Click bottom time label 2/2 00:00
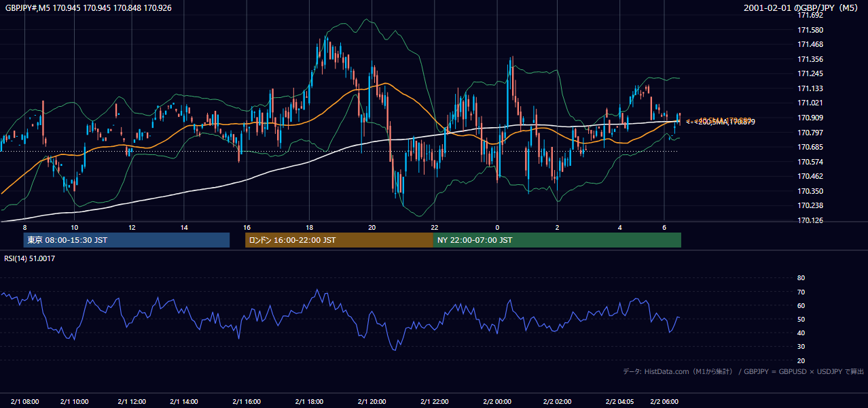Image resolution: width=868 pixels, height=408 pixels. coord(497,401)
